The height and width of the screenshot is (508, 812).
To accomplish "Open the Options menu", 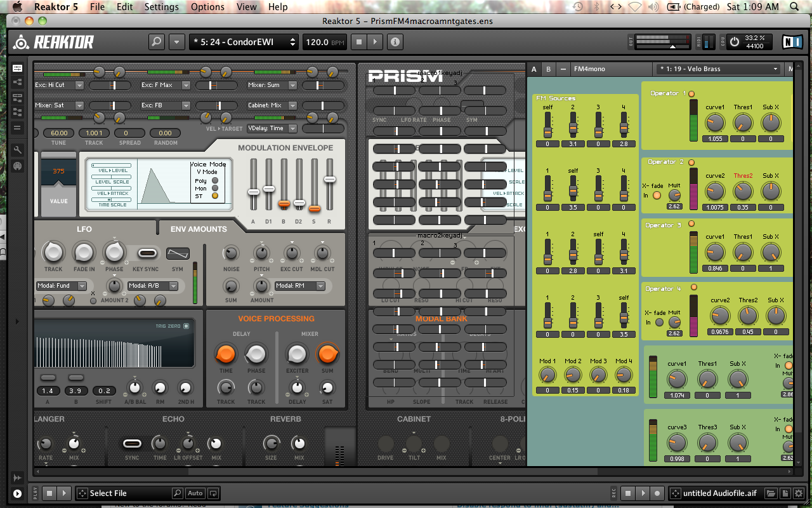I will (207, 7).
